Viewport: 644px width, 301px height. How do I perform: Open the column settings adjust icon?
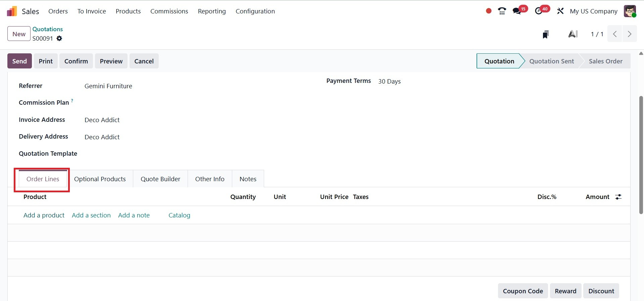[618, 197]
